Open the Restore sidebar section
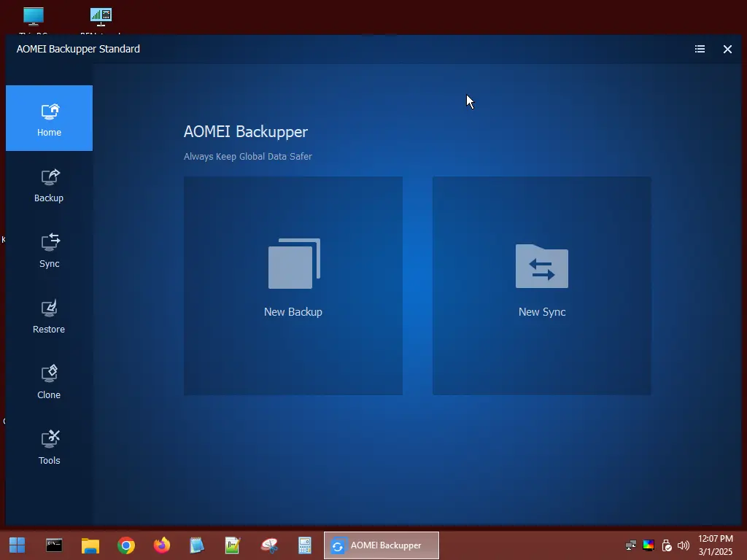 (x=49, y=316)
